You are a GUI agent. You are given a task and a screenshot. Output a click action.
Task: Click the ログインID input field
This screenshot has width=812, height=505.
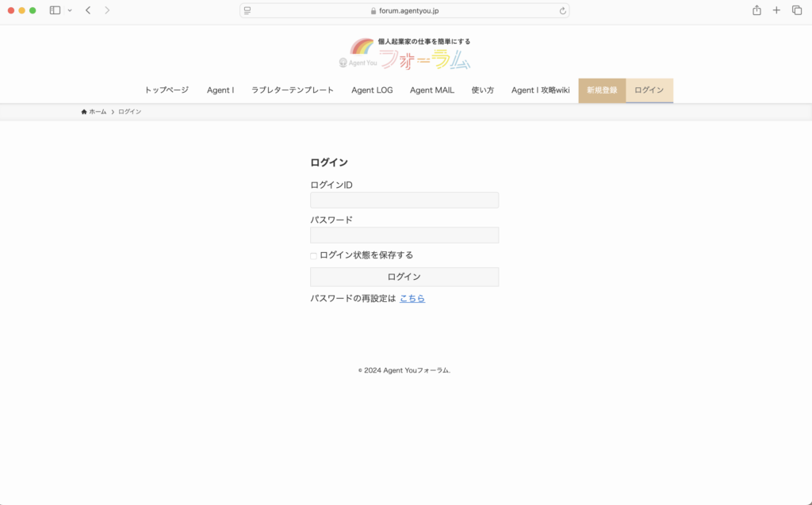tap(404, 200)
